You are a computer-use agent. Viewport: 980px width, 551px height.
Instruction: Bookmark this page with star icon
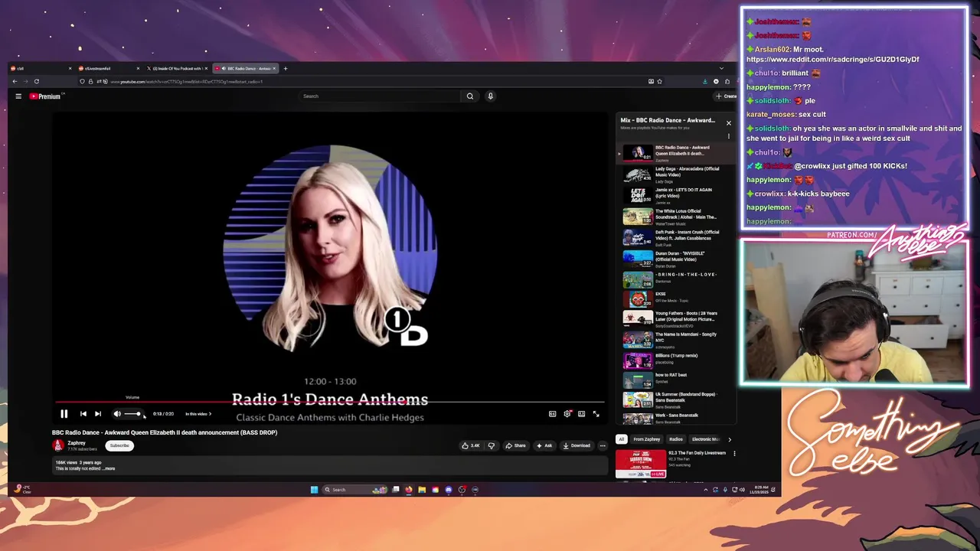coord(659,81)
